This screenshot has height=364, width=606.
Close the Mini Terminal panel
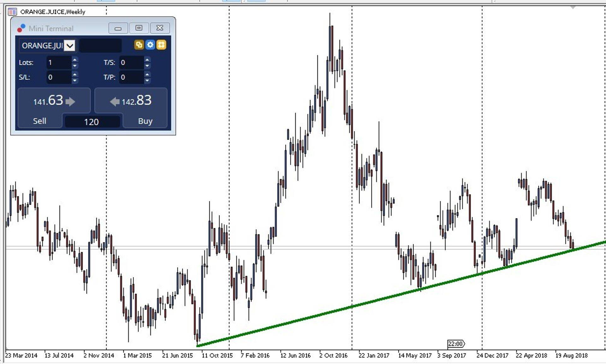160,28
